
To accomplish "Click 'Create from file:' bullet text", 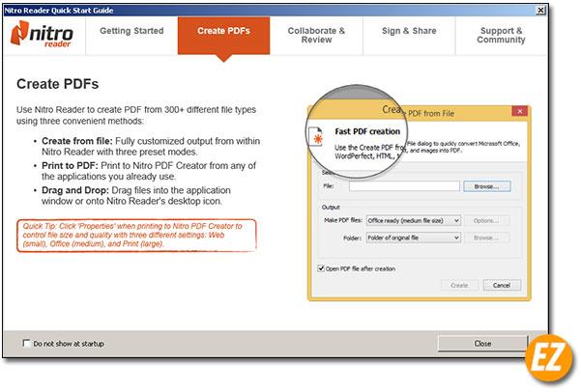I will click(x=77, y=141).
